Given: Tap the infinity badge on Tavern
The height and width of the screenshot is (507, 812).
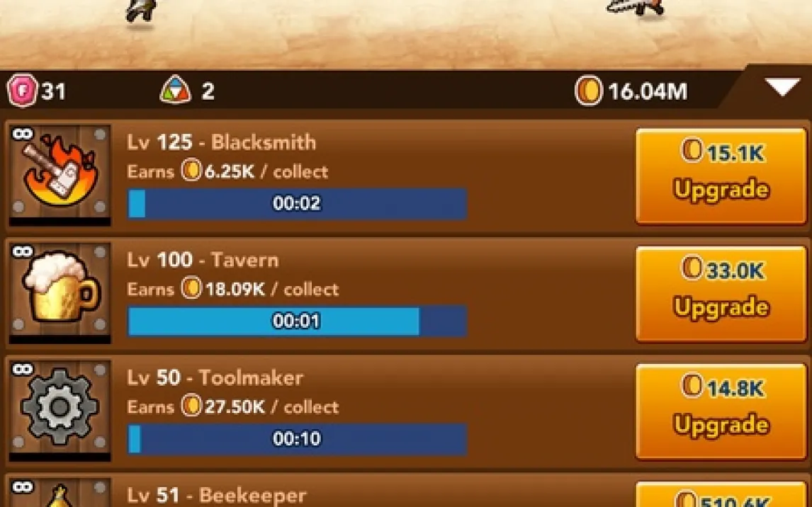Looking at the screenshot, I should point(22,252).
